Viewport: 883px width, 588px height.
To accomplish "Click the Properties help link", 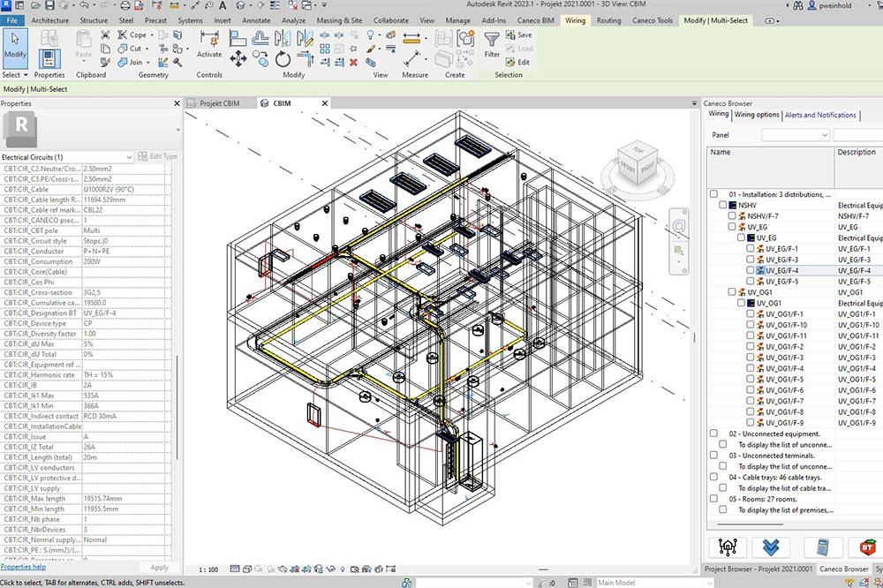I will [x=23, y=567].
